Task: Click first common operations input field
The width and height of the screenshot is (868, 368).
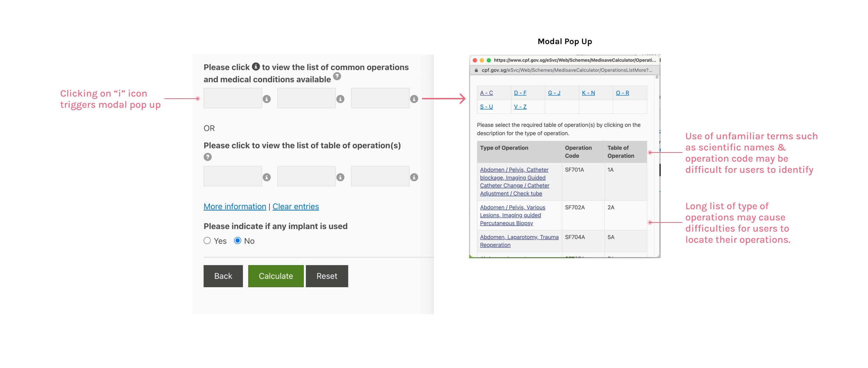Action: 233,98
